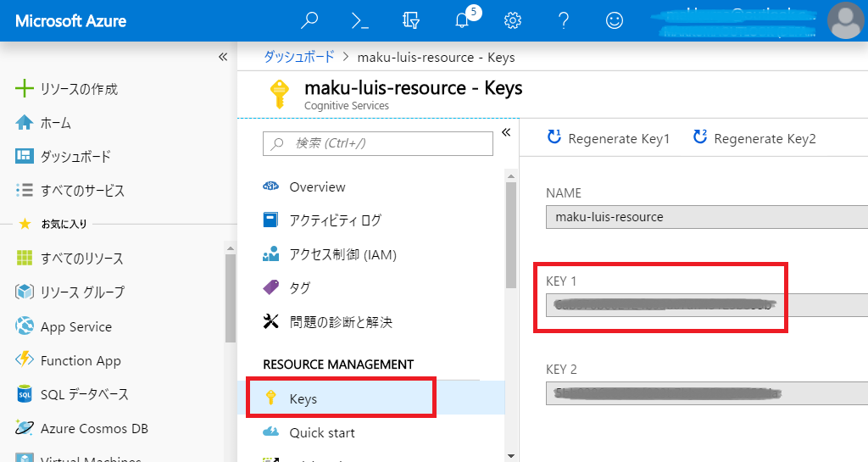The width and height of the screenshot is (868, 462).
Task: Open App Service in sidebar favorites
Action: [x=76, y=327]
